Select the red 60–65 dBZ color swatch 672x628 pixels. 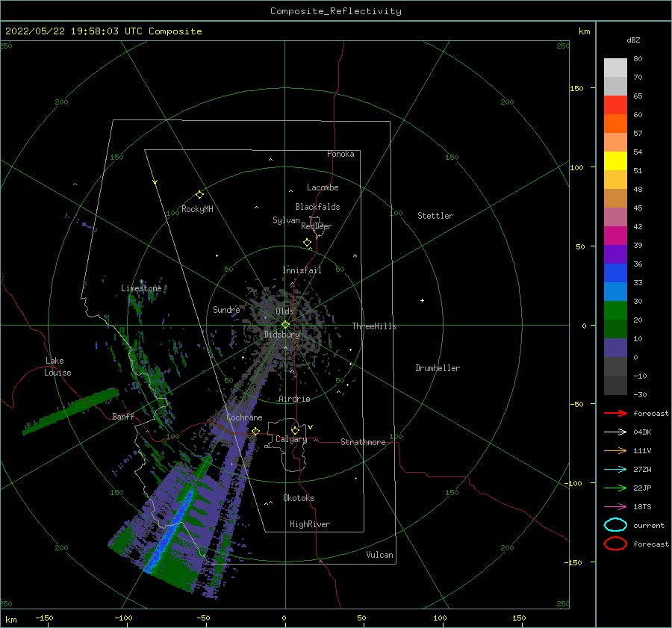615,105
